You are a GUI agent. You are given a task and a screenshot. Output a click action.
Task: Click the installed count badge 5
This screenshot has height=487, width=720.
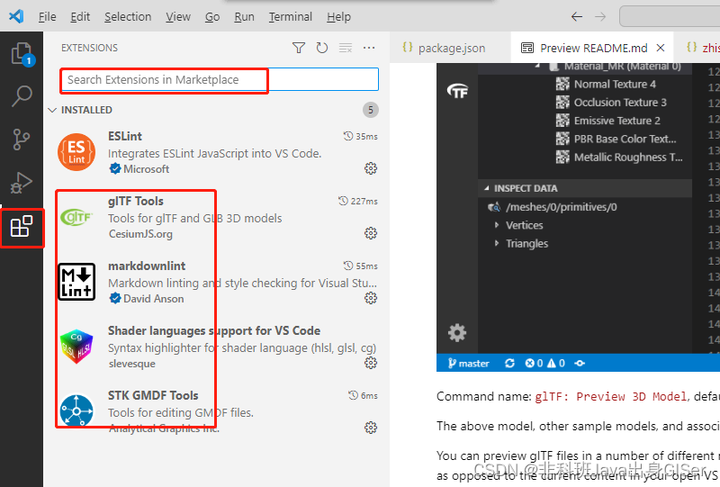[371, 110]
